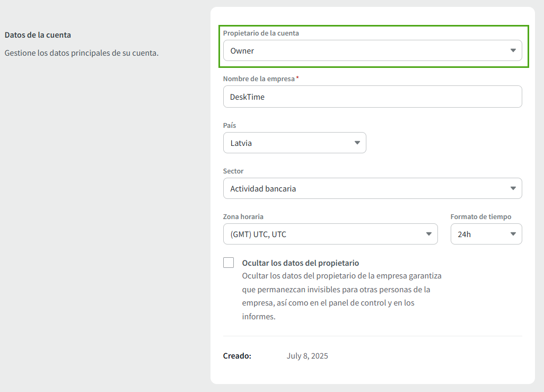Click the arrow icon in the Owner dropdown
Viewport: 544px width, 392px height.
[x=513, y=51]
